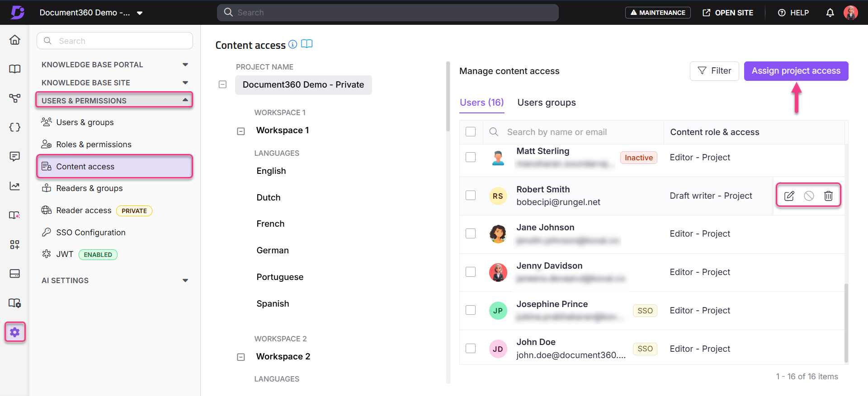The width and height of the screenshot is (868, 396).
Task: Click the JP avatar of Josephine Prince
Action: point(498,311)
